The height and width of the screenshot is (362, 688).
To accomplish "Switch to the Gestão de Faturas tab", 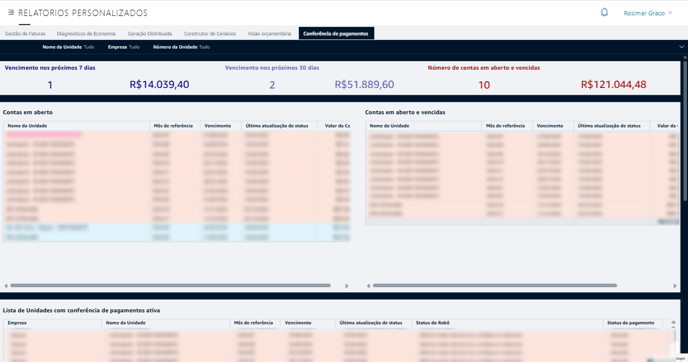I will click(x=25, y=33).
